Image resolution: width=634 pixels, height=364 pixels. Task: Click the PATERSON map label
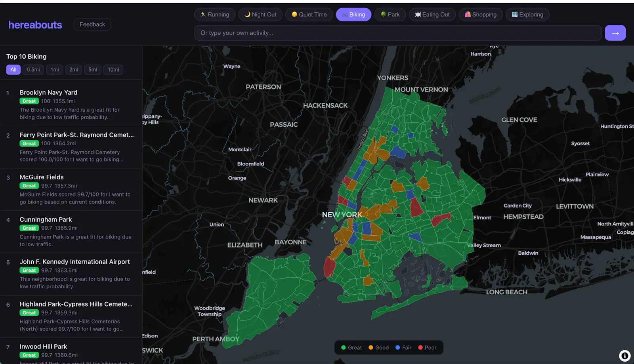click(x=263, y=87)
